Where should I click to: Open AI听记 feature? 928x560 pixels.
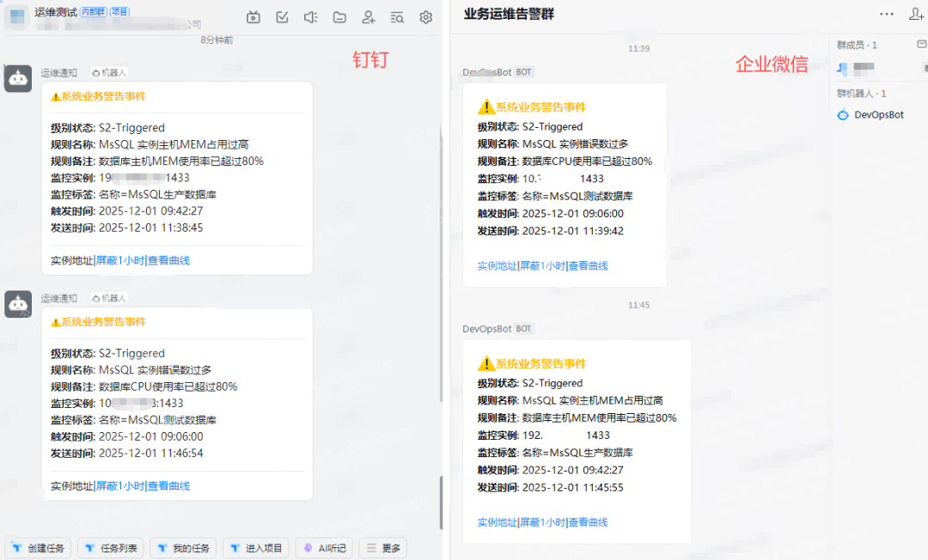324,548
